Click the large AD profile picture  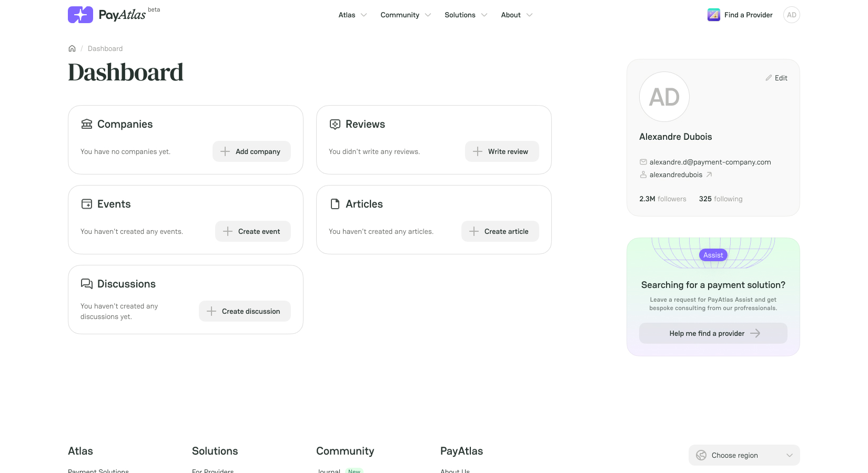(x=664, y=97)
